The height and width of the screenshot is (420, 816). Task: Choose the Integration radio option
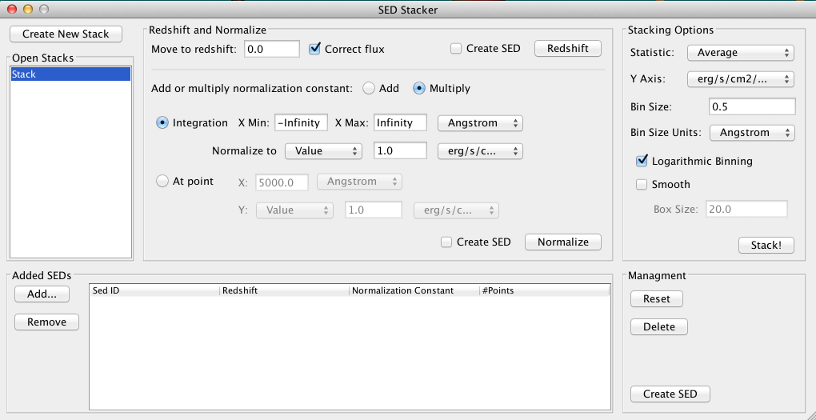click(162, 123)
